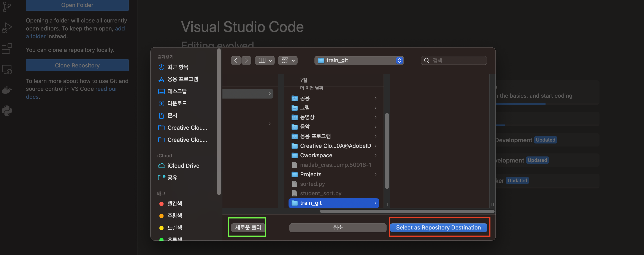Open Run and Debug view icon
Image resolution: width=644 pixels, height=255 pixels.
click(7, 27)
